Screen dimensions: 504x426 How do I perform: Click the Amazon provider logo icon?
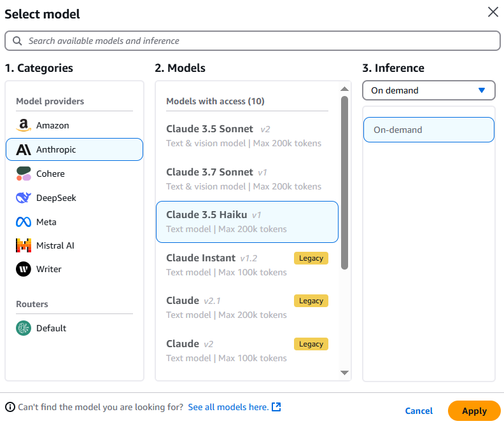(24, 126)
